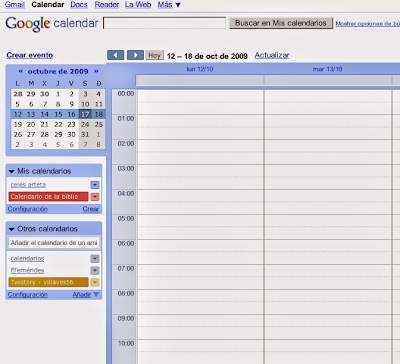Click Crear link under Mis calendarios
The width and height of the screenshot is (400, 364).
pos(91,209)
